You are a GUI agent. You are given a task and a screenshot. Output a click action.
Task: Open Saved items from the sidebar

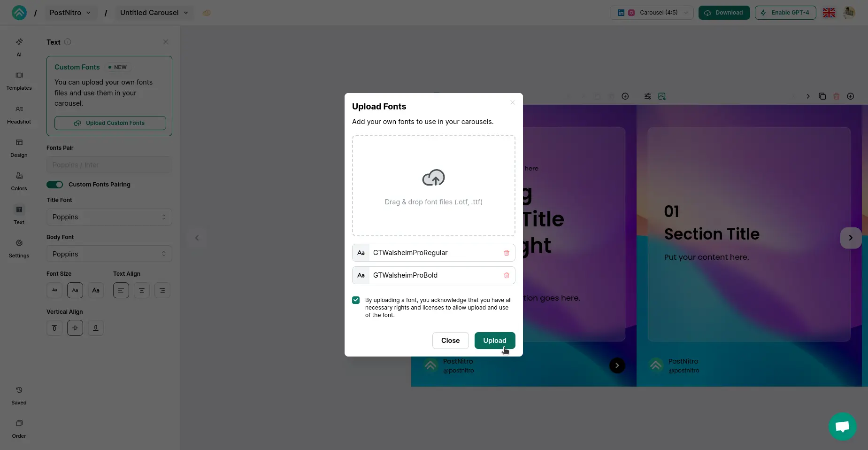[x=19, y=395]
